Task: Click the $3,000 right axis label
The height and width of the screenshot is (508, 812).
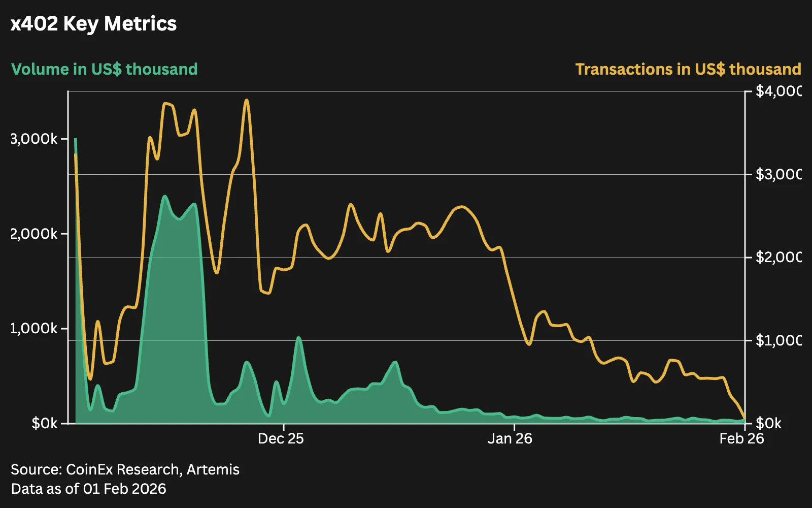Action: 779,174
